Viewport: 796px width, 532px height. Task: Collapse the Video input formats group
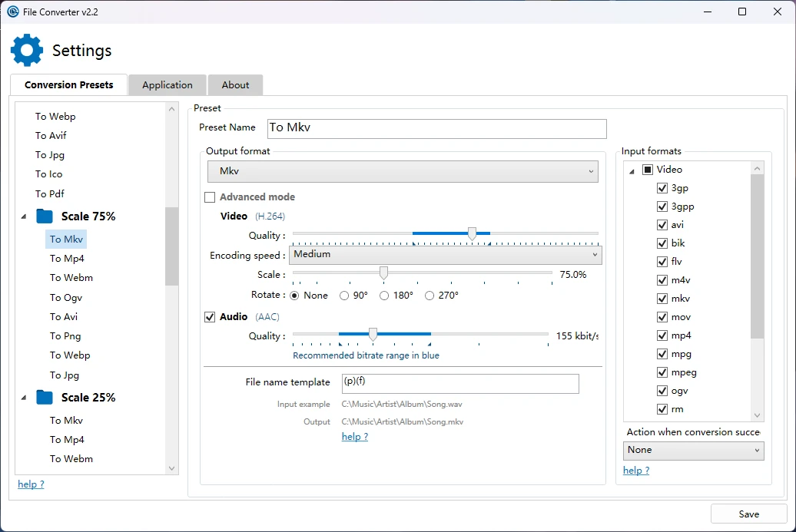coord(632,171)
